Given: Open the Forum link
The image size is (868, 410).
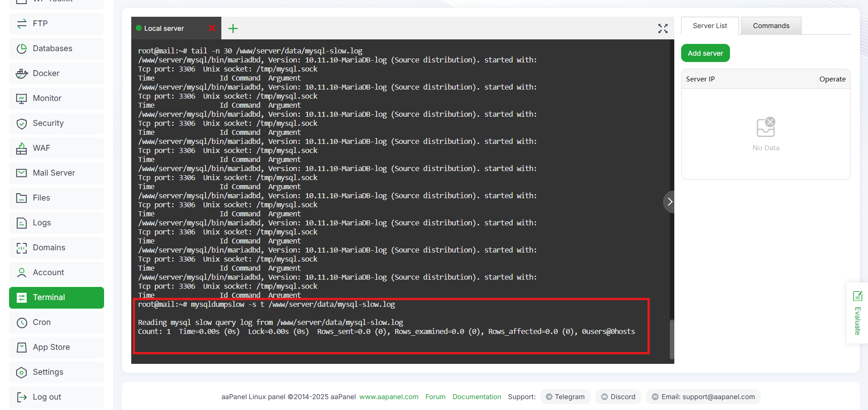Looking at the screenshot, I should click(435, 397).
